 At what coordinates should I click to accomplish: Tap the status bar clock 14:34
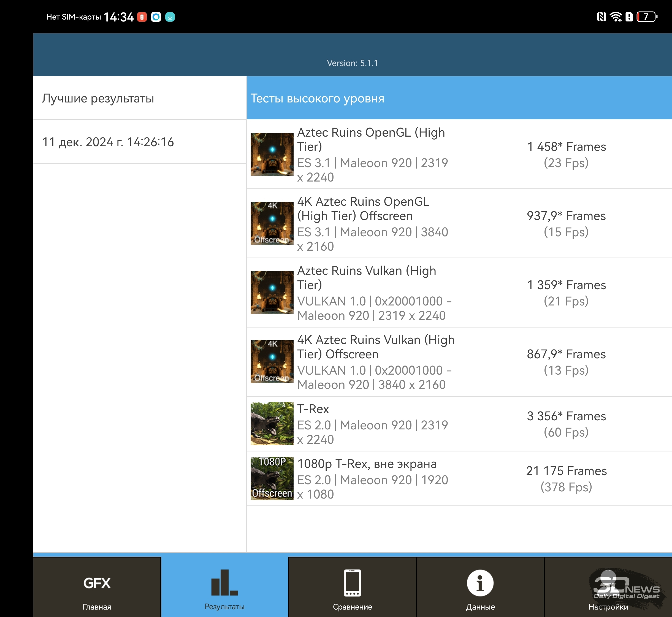[x=118, y=17]
